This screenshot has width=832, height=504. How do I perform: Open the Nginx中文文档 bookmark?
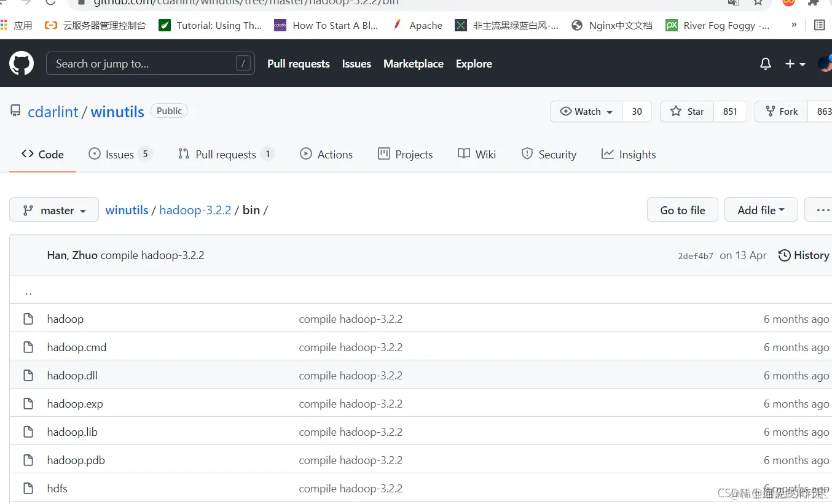coord(612,25)
